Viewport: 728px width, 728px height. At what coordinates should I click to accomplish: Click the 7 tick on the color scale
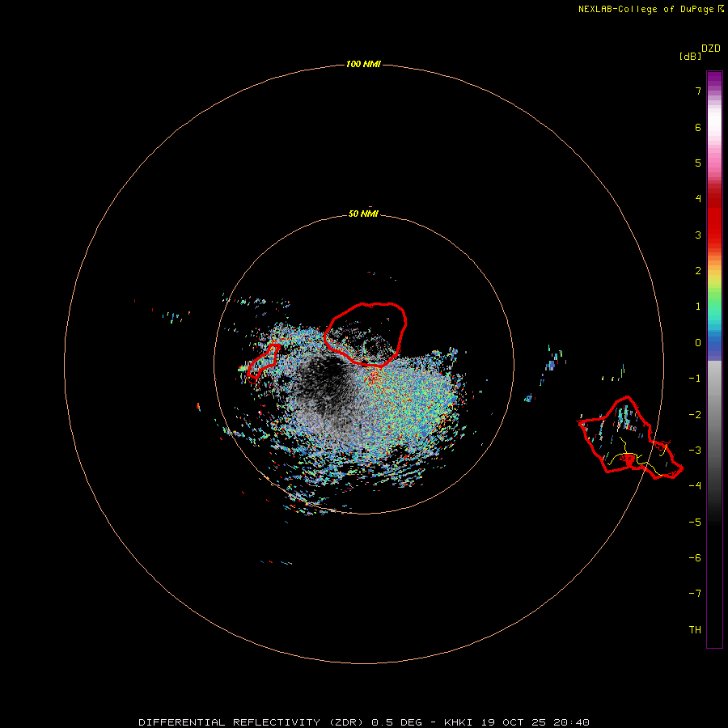pyautogui.click(x=698, y=91)
